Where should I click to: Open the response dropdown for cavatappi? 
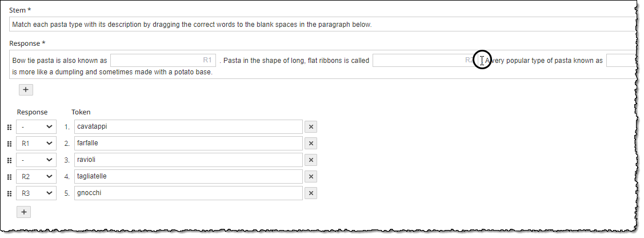coord(36,127)
